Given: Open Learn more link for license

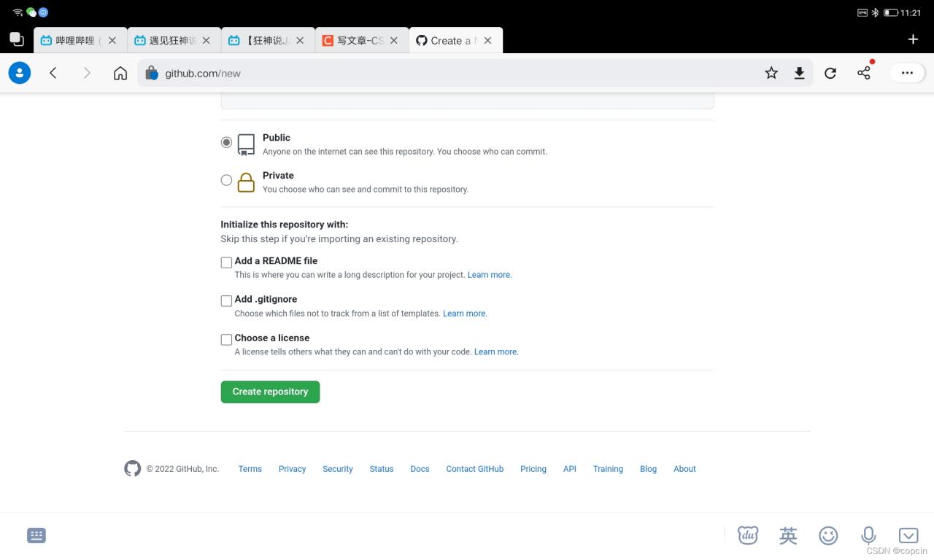Looking at the screenshot, I should pyautogui.click(x=496, y=351).
